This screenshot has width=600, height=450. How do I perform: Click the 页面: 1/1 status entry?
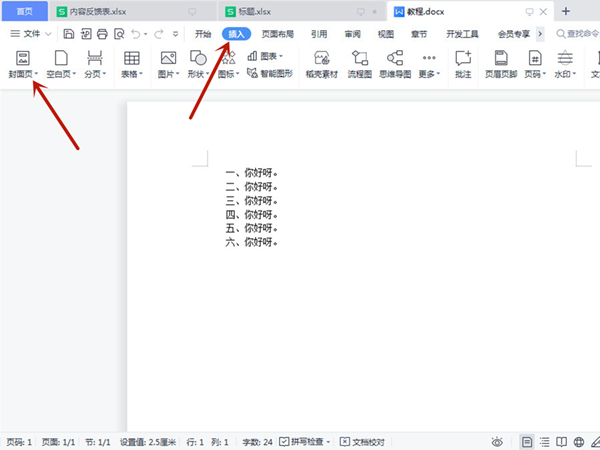click(x=58, y=442)
